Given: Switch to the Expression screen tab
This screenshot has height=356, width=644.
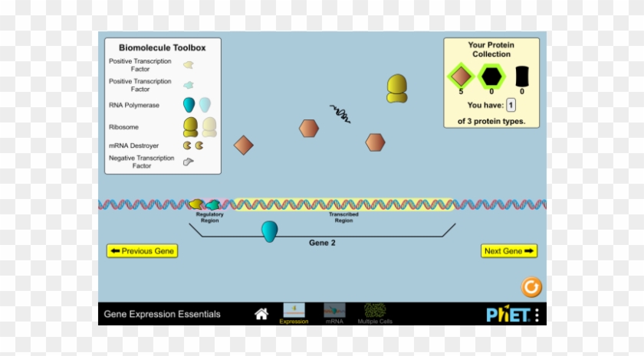Looking at the screenshot, I should [x=294, y=314].
